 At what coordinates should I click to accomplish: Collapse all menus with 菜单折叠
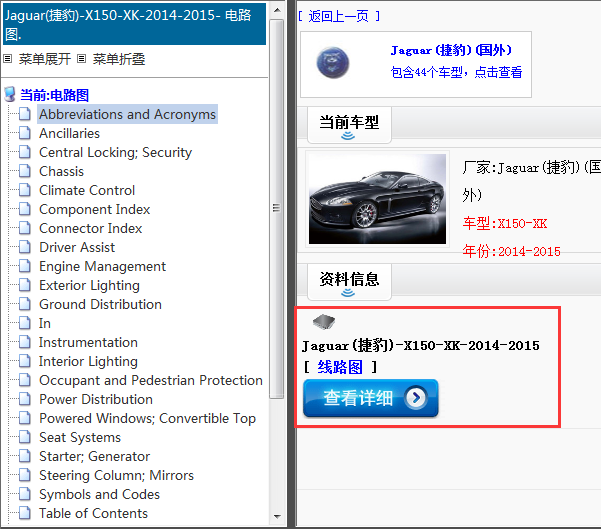118,59
